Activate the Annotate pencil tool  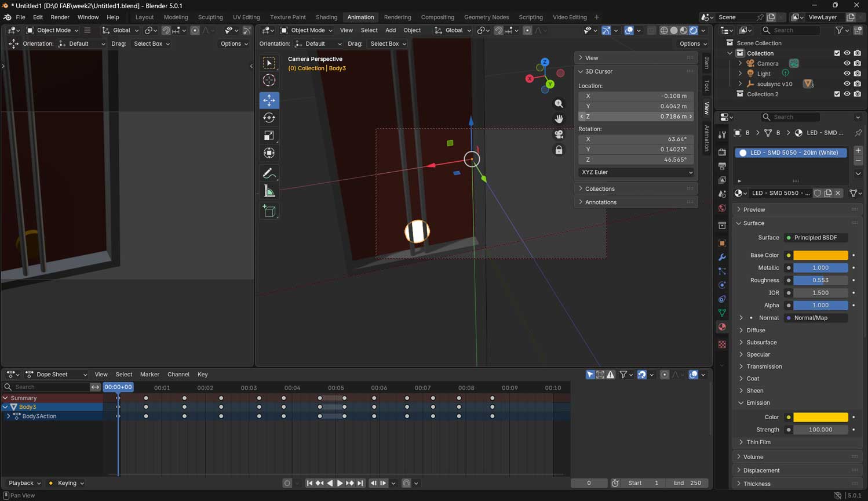(269, 173)
